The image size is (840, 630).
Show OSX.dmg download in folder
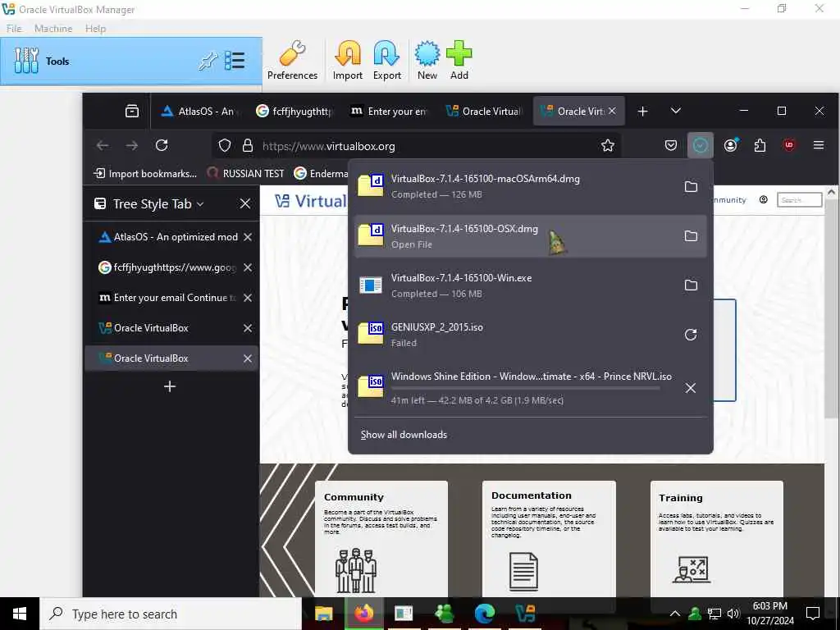click(x=691, y=235)
